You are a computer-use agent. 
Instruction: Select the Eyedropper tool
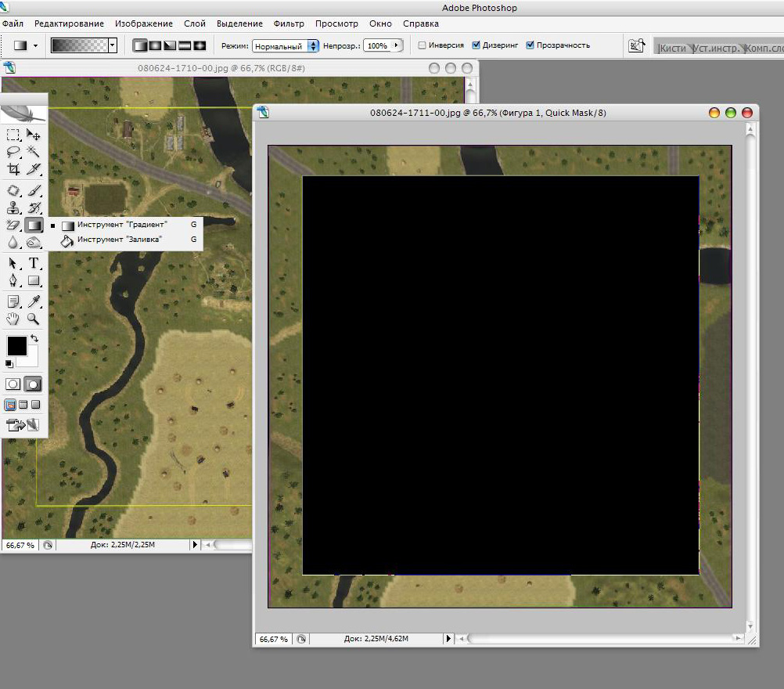coord(34,301)
